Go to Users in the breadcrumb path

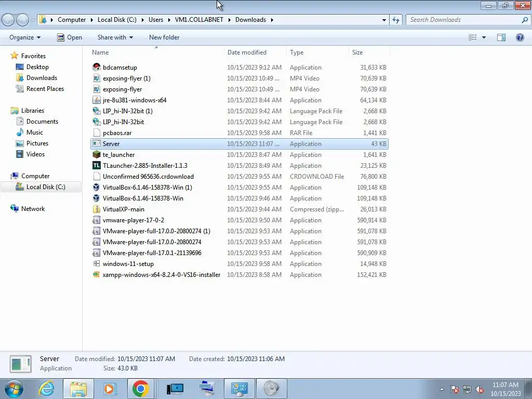pyautogui.click(x=156, y=20)
